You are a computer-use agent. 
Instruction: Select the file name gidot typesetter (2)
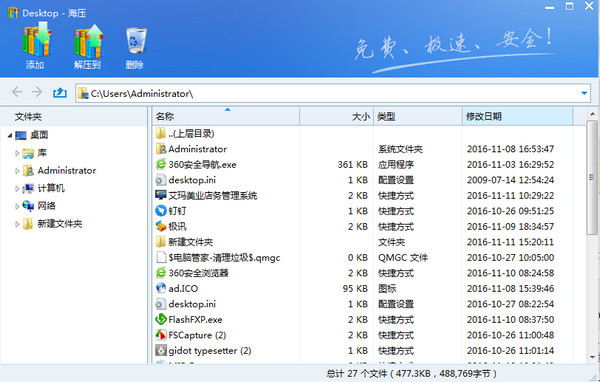(210, 351)
